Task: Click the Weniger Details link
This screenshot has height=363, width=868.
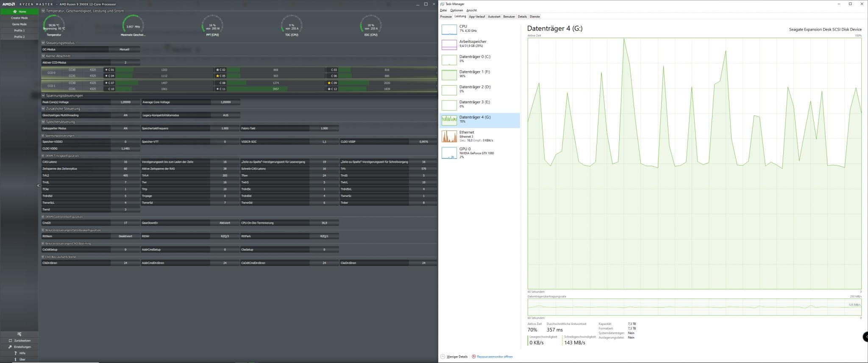Action: coord(457,357)
